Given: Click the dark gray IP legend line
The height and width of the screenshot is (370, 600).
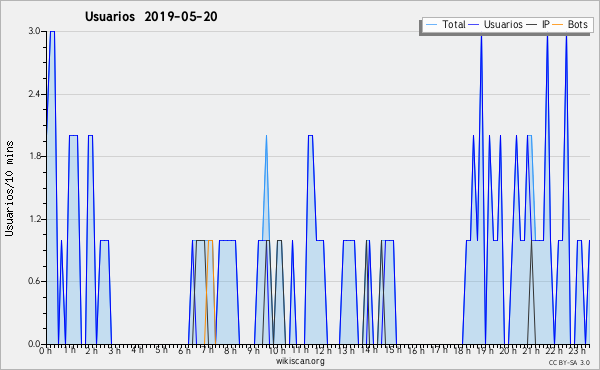Looking at the screenshot, I should pos(532,24).
